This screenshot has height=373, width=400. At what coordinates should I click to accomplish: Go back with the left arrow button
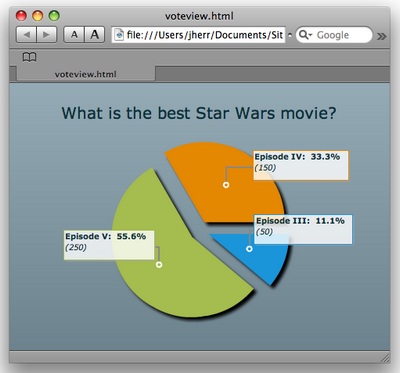[x=27, y=35]
